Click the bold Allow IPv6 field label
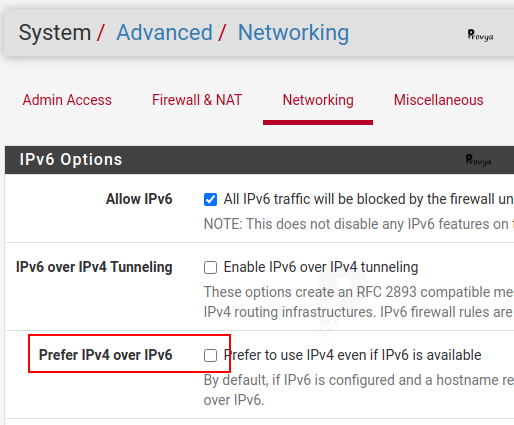This screenshot has height=425, width=514. pos(139,199)
